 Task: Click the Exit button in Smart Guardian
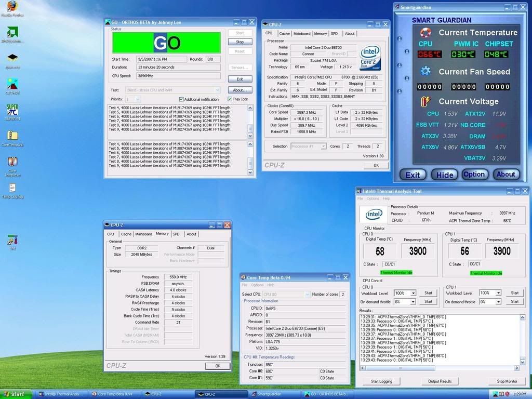point(413,175)
